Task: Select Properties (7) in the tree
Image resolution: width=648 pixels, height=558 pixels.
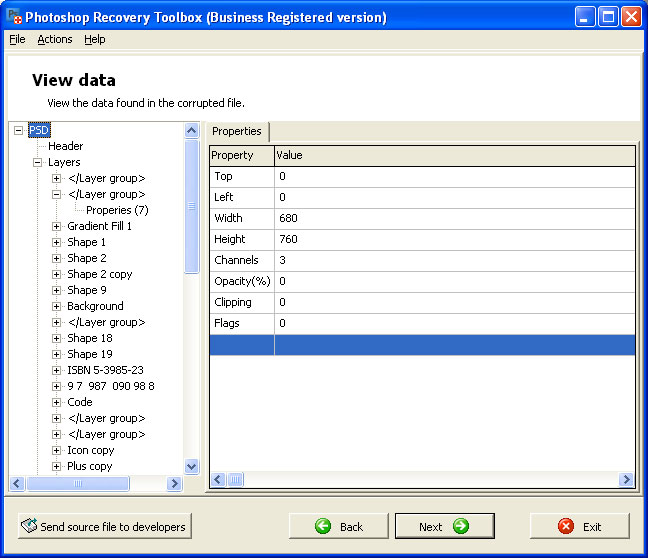Action: [117, 210]
